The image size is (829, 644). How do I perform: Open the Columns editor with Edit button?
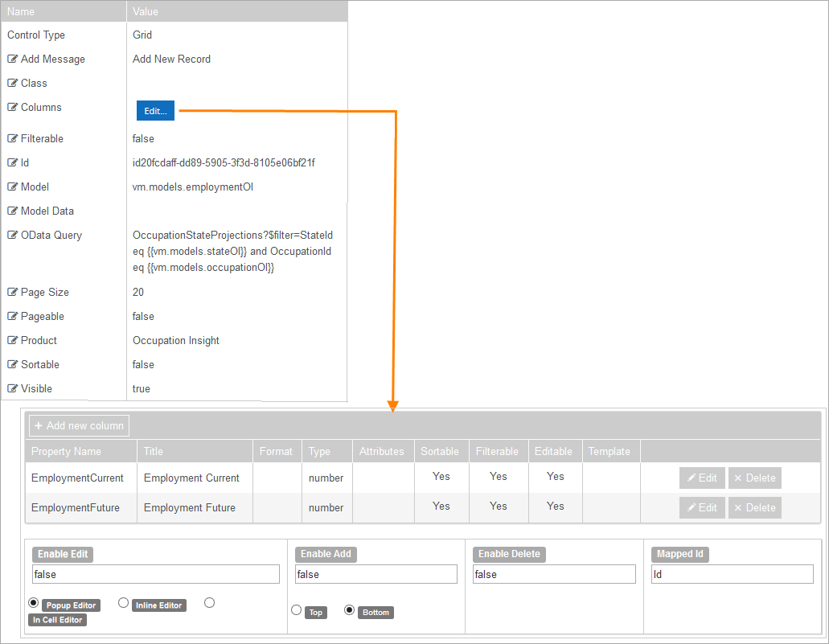155,111
